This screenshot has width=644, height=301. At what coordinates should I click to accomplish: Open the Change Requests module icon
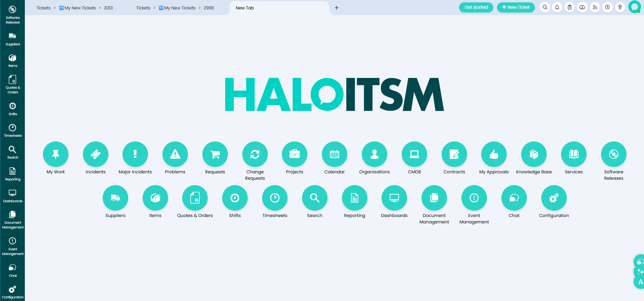255,154
